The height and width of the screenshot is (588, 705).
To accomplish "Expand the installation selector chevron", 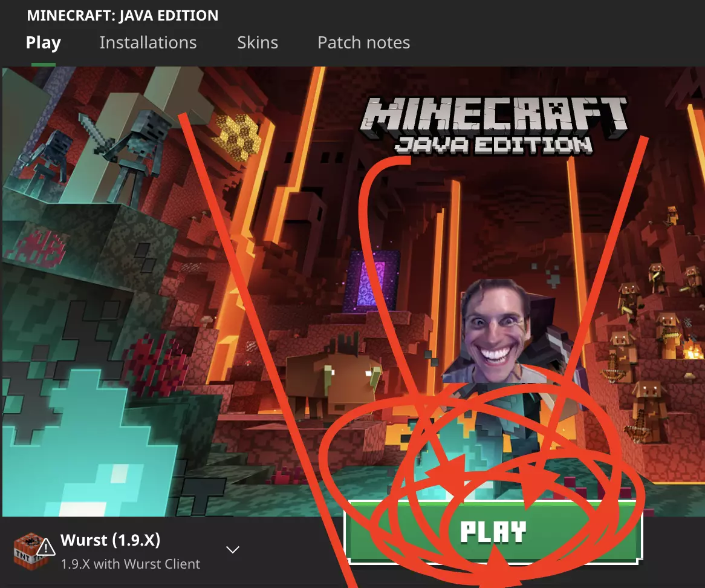I will (x=232, y=549).
